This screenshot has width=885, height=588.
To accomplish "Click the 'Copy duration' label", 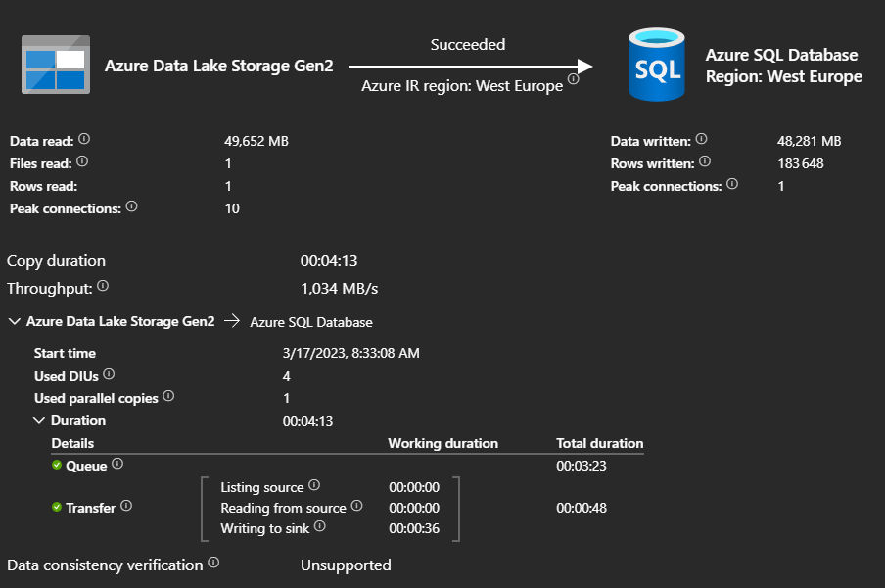I will 56,261.
